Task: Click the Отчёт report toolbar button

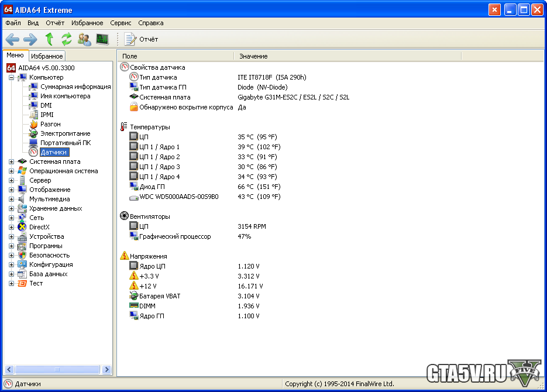Action: (141, 39)
